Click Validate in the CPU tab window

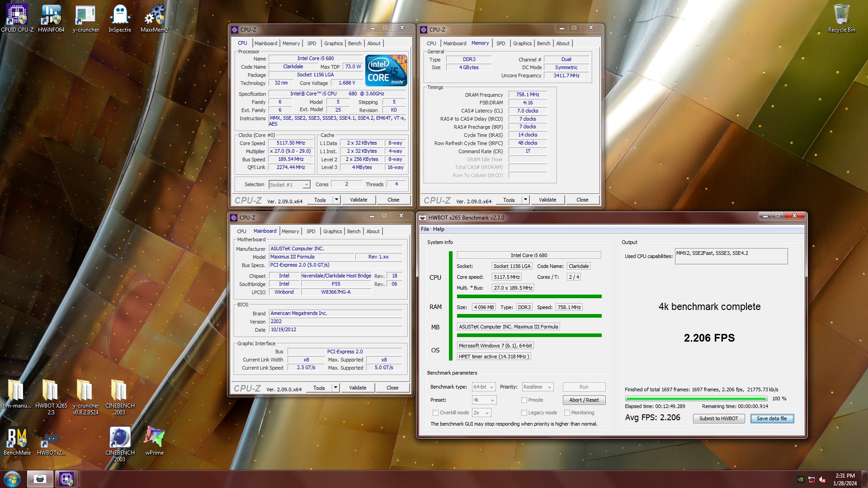(x=359, y=200)
